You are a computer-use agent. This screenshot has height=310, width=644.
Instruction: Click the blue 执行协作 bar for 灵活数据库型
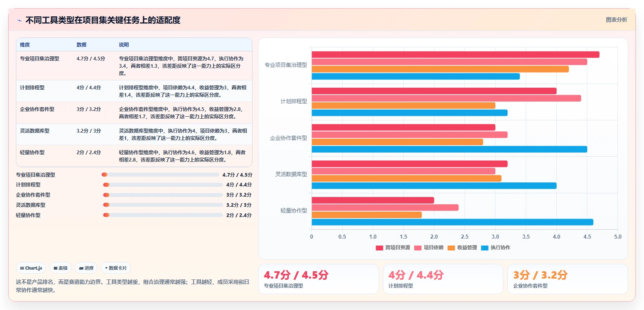pos(434,186)
